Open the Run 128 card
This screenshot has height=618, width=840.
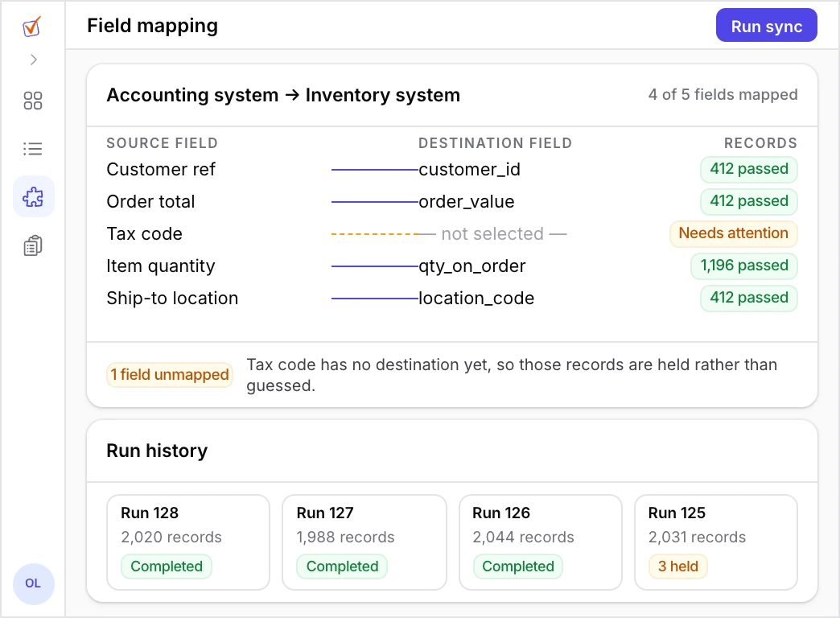tap(188, 542)
